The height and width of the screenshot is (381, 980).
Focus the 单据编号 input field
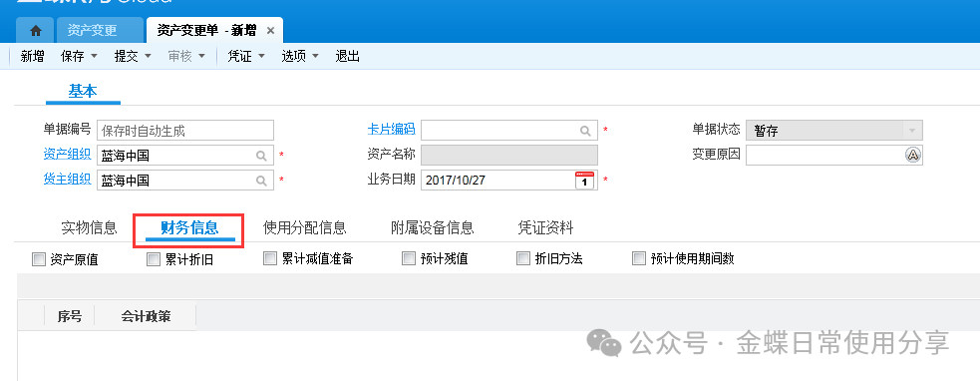click(x=185, y=130)
